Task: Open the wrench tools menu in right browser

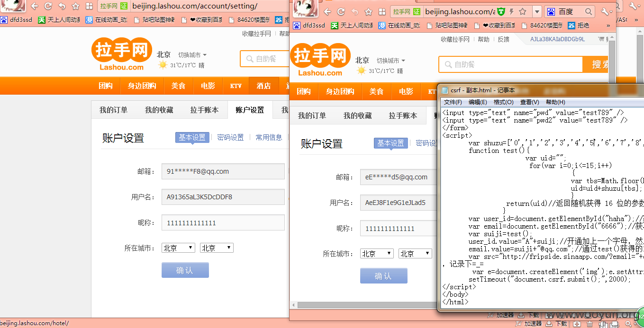Action: pyautogui.click(x=606, y=11)
